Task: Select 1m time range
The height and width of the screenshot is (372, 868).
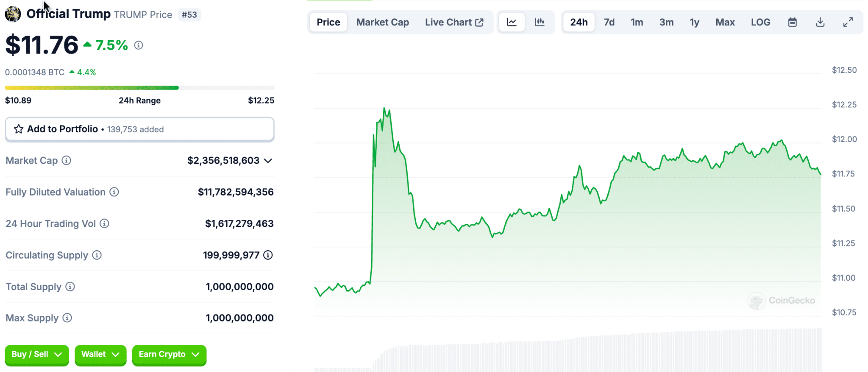Action: (637, 22)
